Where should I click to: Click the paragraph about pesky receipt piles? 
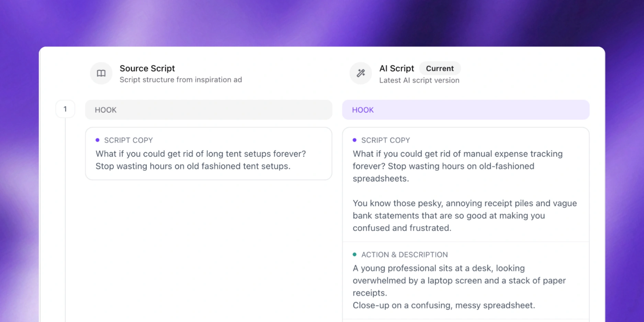[x=464, y=216]
